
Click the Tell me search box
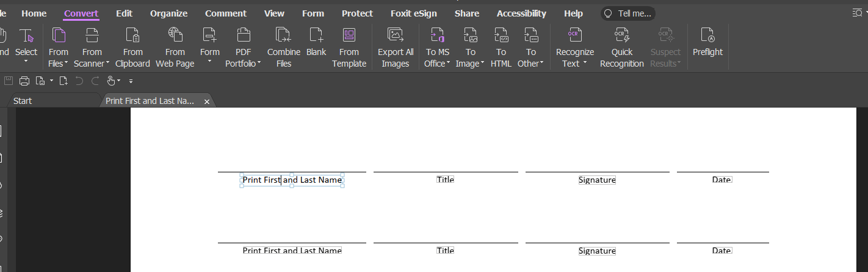tap(629, 13)
